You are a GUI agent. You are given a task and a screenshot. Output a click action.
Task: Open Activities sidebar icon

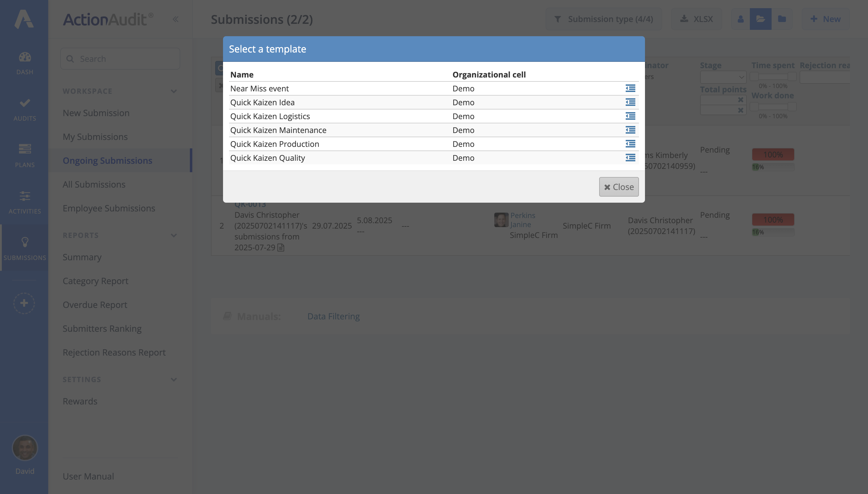(24, 202)
